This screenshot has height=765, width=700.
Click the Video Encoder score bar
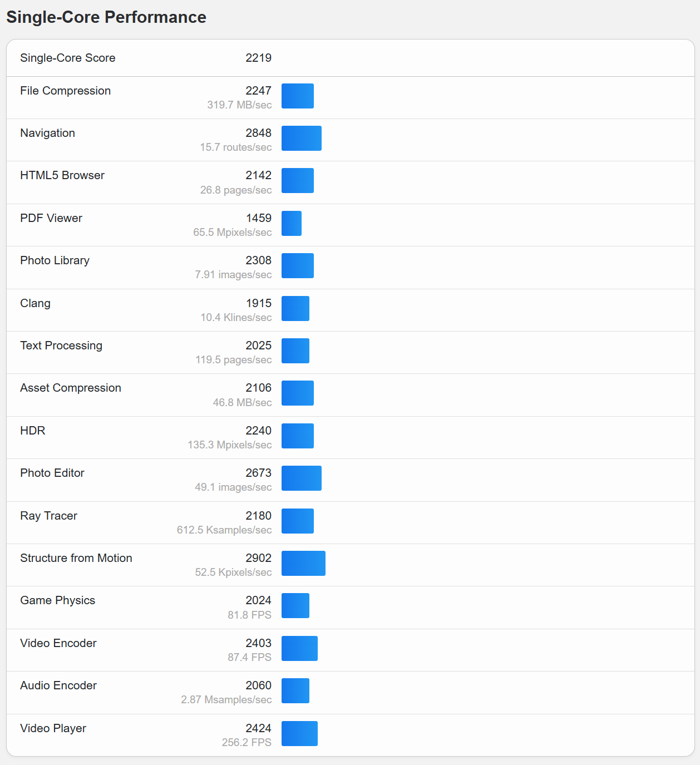(x=299, y=648)
